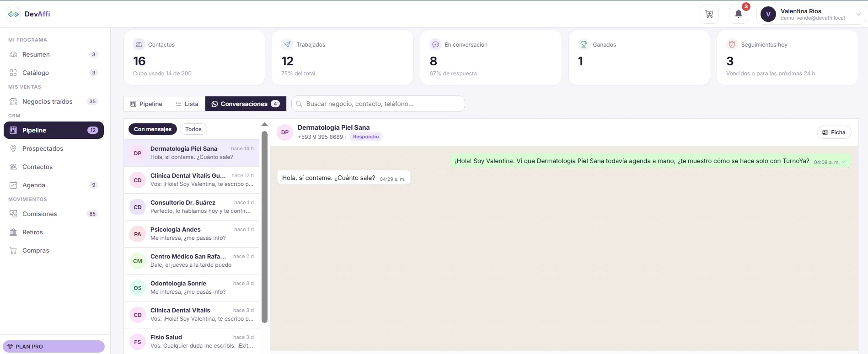Open Retiros in the sidebar
Viewport: 868px width, 354px height.
[x=54, y=232]
